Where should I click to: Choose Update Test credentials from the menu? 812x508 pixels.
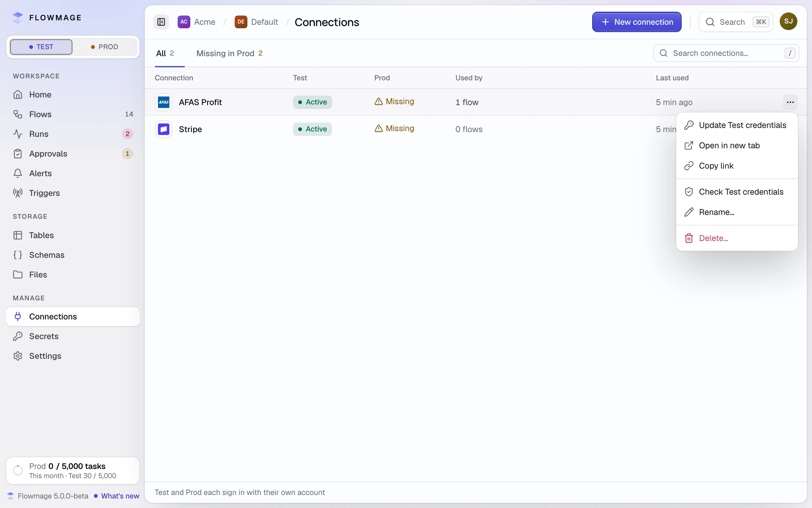coord(737,125)
